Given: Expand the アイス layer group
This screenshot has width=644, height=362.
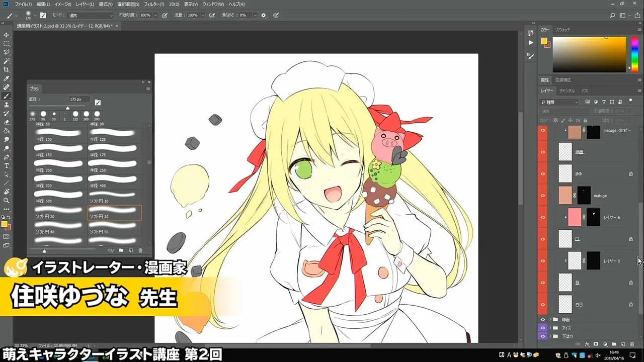Looking at the screenshot, I should click(550, 328).
